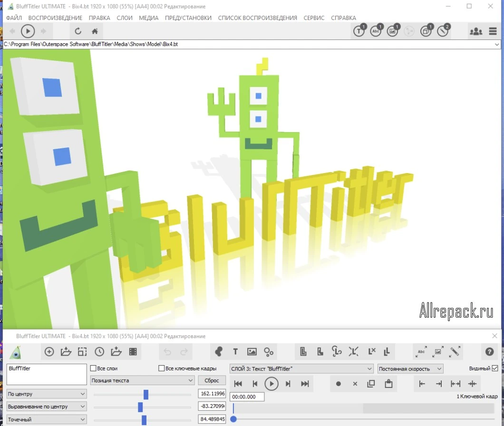Uncheck the 'Видимый' visibility checkbox

(495, 368)
